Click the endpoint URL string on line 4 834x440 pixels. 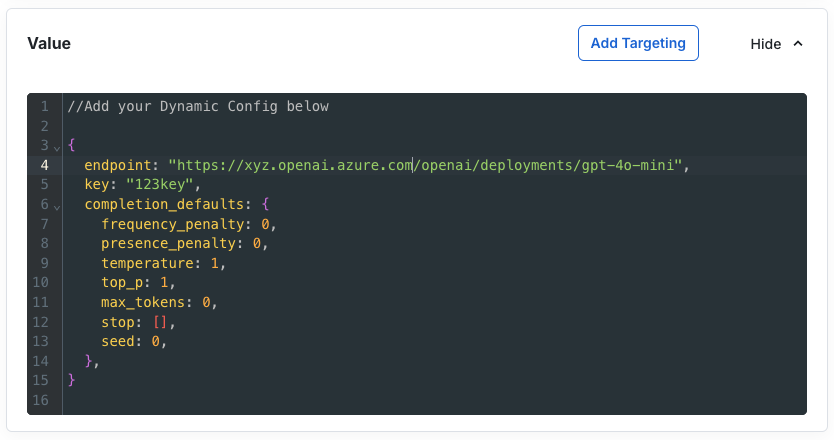(x=425, y=165)
